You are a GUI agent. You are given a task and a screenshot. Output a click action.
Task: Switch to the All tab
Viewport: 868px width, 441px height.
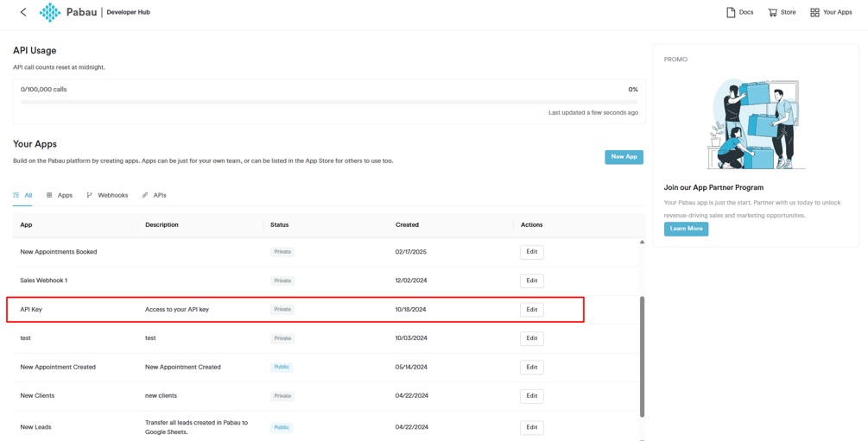pos(22,195)
